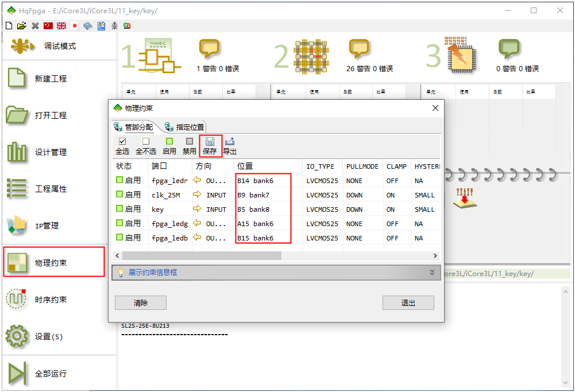Toggle the 启用 status box for clk_25M
This screenshot has width=575, height=392.
click(119, 195)
